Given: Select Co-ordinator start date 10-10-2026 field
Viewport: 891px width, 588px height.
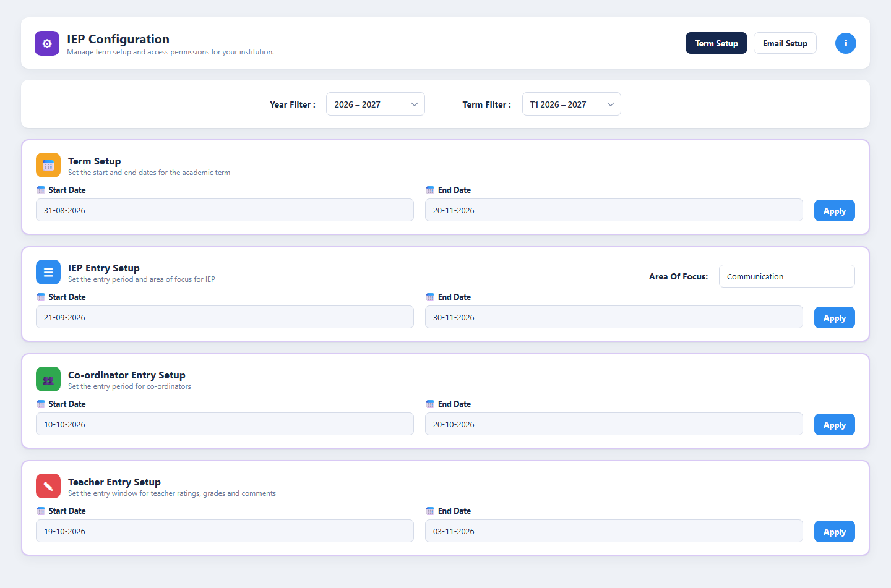Looking at the screenshot, I should 225,424.
